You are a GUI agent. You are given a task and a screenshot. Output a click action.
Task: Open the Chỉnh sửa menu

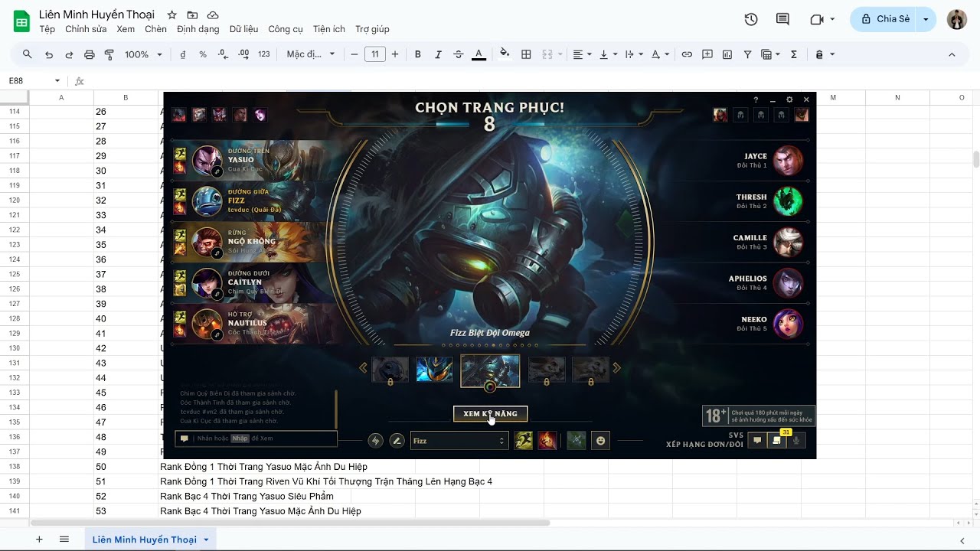[x=86, y=29]
